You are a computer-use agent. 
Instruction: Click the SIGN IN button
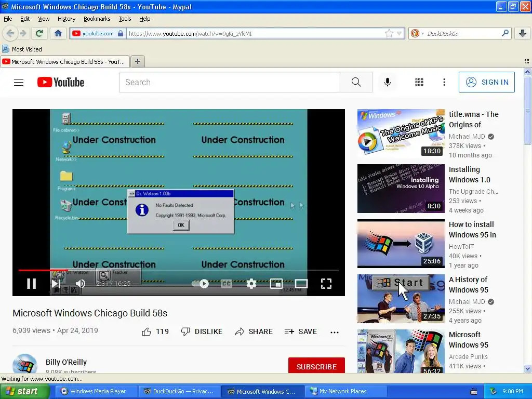486,82
